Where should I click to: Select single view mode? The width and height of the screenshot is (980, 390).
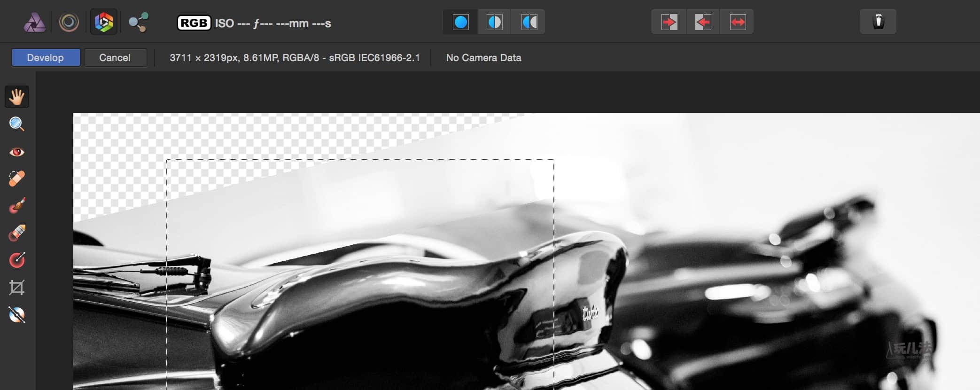[x=461, y=22]
